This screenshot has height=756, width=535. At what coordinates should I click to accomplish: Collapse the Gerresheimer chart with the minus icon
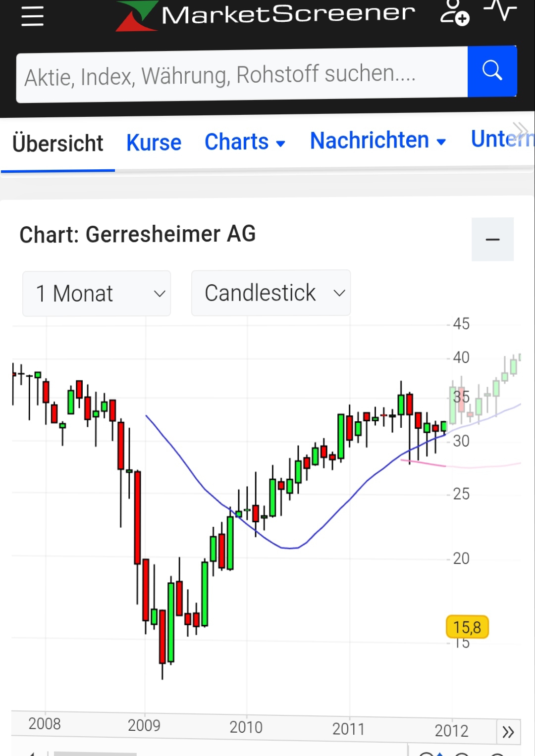(492, 239)
